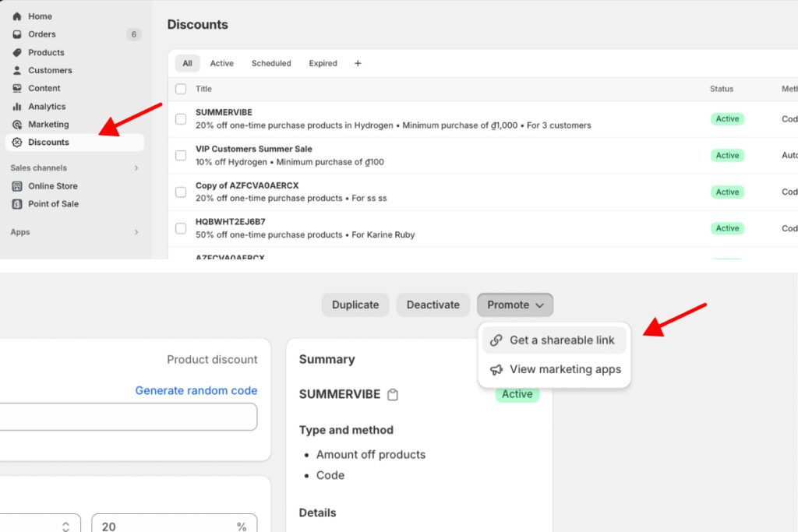The width and height of the screenshot is (798, 532).
Task: Select the Customers person icon
Action: click(x=17, y=71)
